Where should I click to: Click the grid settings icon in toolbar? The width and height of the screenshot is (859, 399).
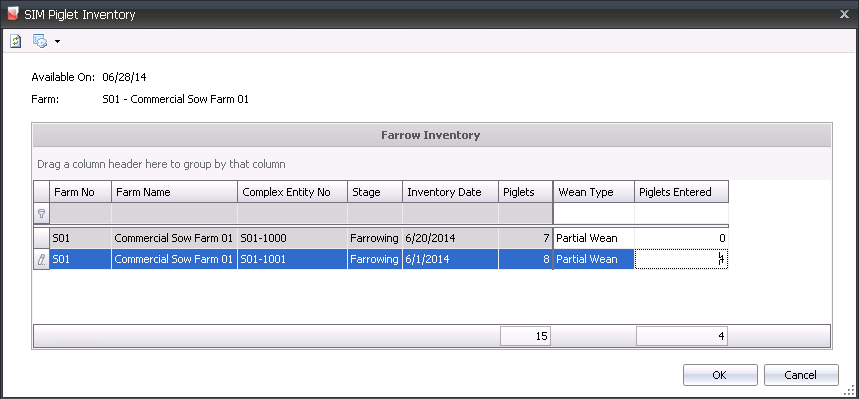pyautogui.click(x=40, y=41)
